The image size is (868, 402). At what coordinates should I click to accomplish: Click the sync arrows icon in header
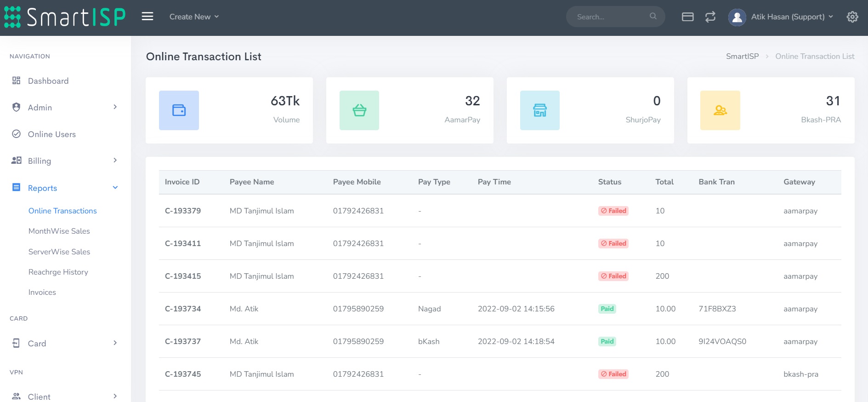coord(710,17)
